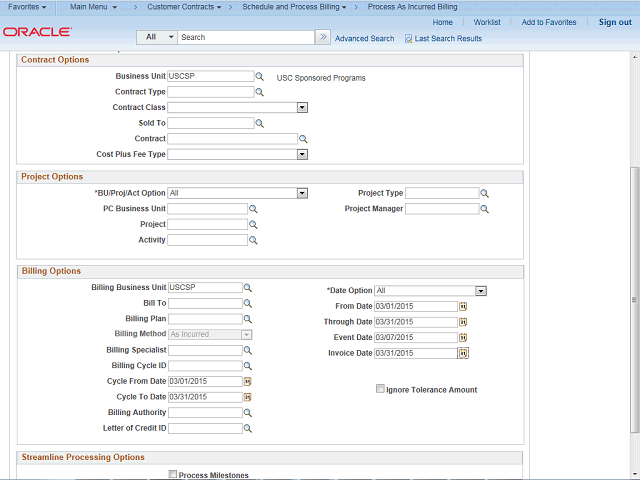Open the Cost Plus Fee Type dropdown
640x480 pixels.
(302, 154)
